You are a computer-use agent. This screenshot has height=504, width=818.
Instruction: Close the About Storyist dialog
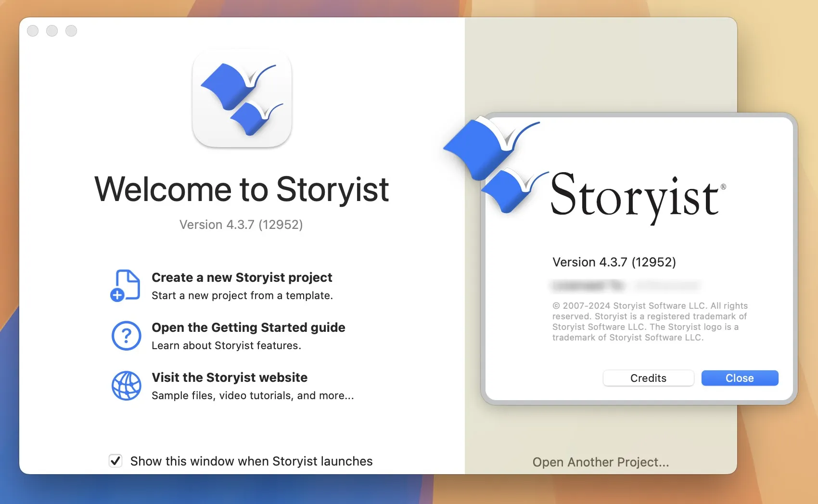point(740,378)
